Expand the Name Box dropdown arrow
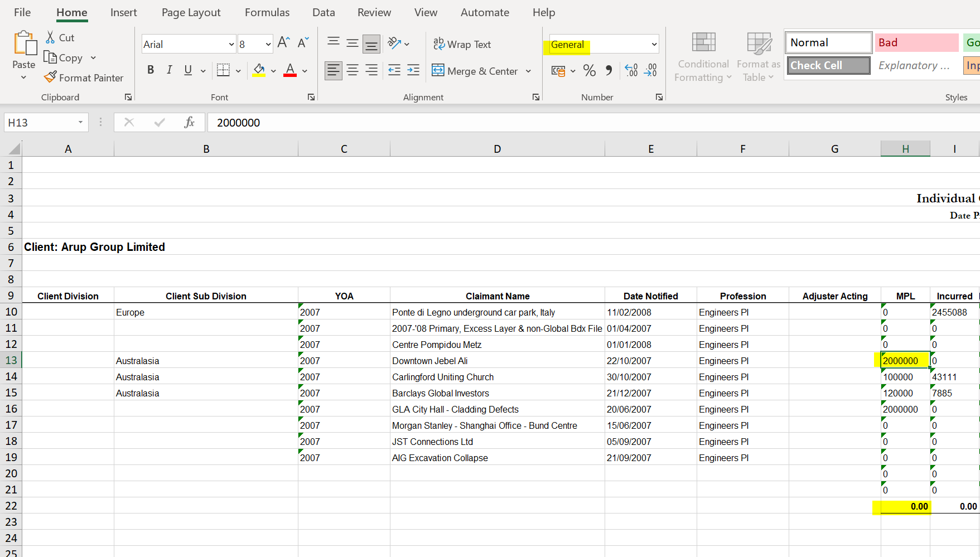This screenshot has height=557, width=980. pyautogui.click(x=80, y=122)
